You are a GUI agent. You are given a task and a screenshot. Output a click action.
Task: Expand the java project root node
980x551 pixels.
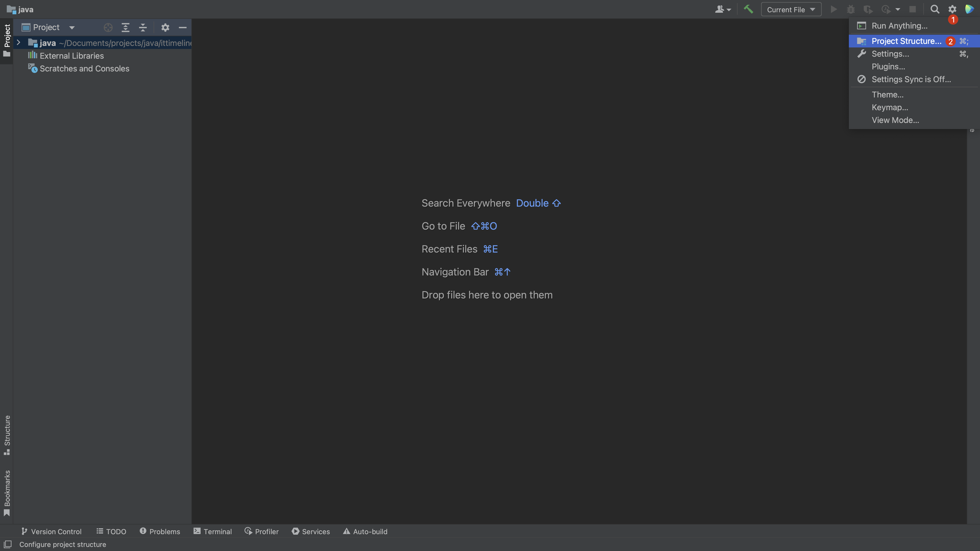click(x=18, y=43)
